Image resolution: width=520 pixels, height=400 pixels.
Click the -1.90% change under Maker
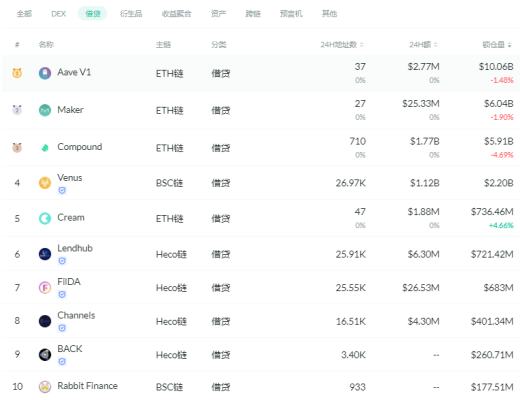(502, 117)
